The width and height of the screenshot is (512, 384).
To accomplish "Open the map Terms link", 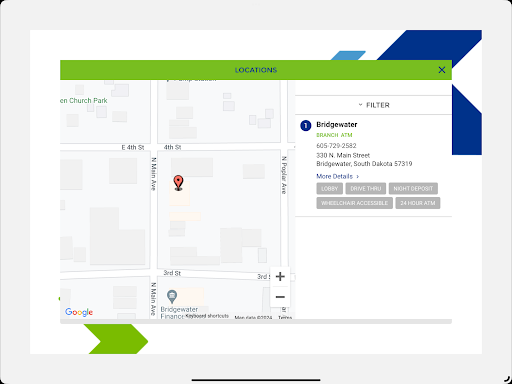I will 285,317.
